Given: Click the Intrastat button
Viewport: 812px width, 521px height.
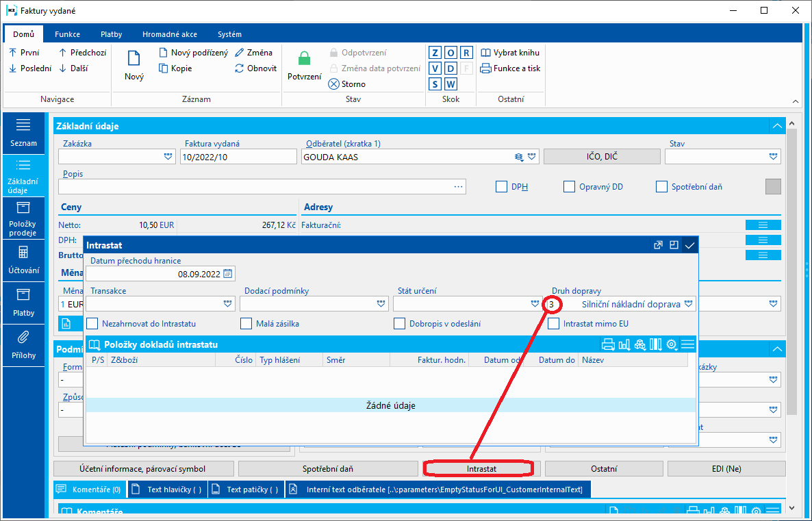Looking at the screenshot, I should [x=481, y=469].
